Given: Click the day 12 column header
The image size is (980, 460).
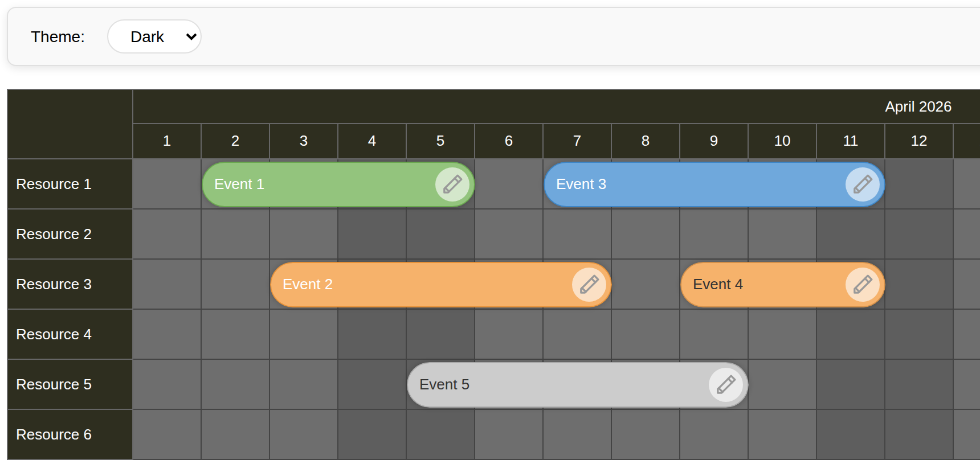Looking at the screenshot, I should tap(918, 141).
